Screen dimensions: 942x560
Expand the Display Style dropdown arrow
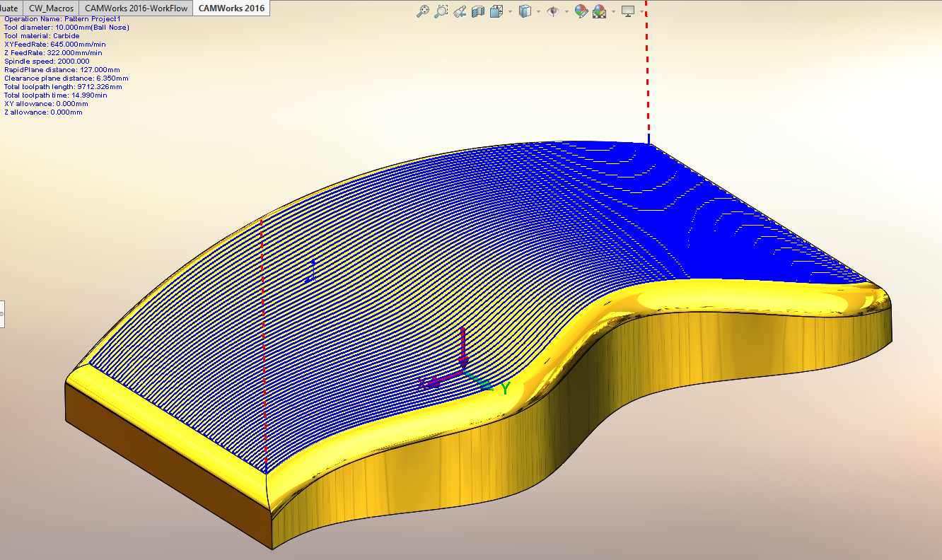[x=537, y=11]
